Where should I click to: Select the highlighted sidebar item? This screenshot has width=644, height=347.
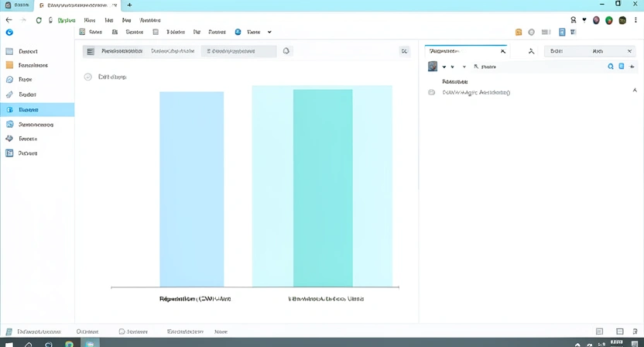(x=37, y=110)
